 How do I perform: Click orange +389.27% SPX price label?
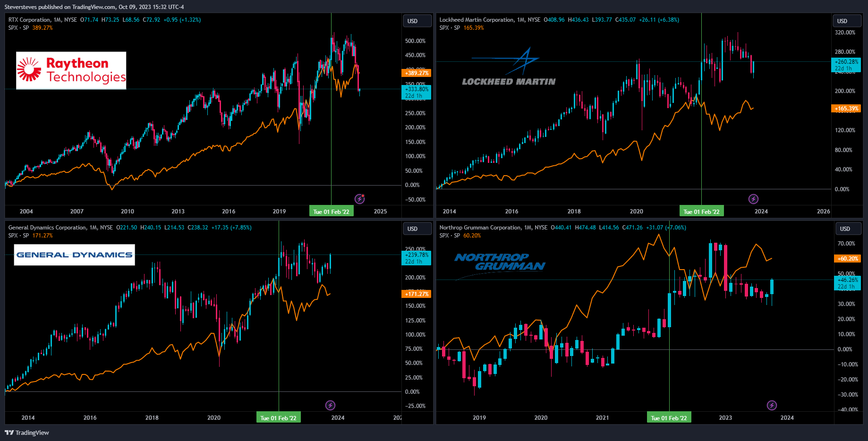417,73
